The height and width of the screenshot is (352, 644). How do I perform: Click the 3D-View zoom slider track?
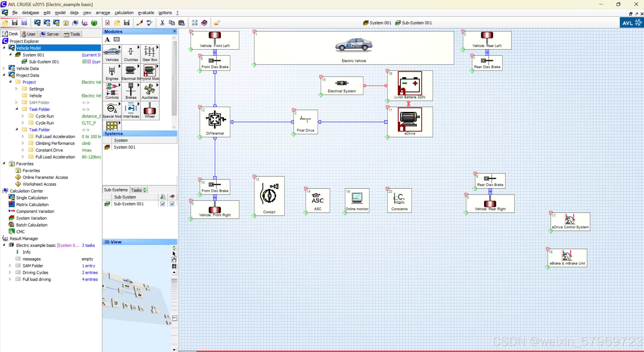[x=174, y=297]
